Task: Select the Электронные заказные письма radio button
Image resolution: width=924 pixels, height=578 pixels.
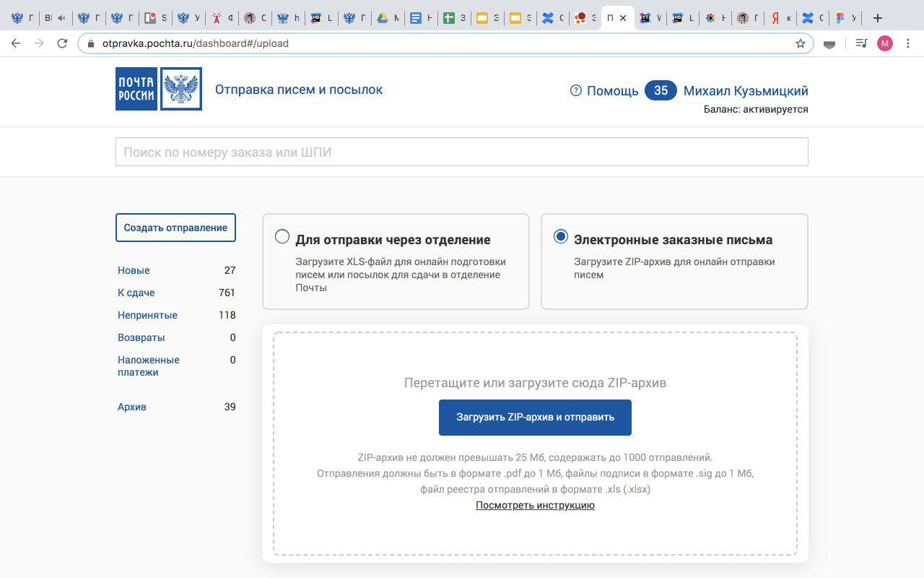Action: (x=561, y=236)
